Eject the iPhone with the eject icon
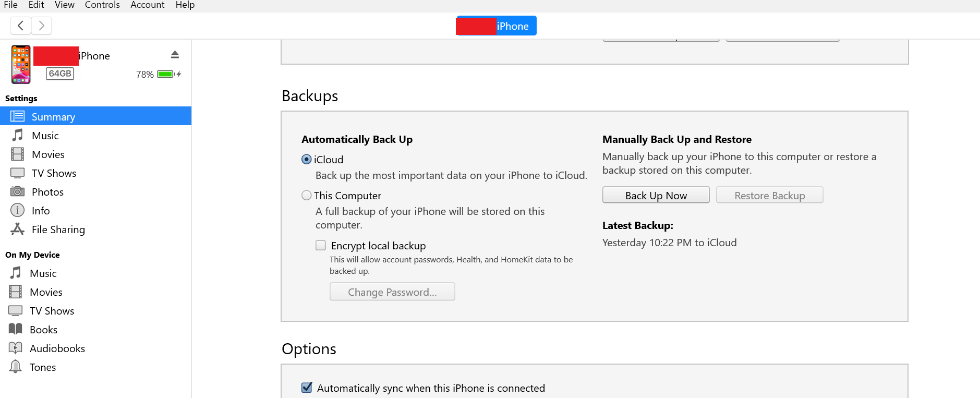980x398 pixels. [175, 55]
